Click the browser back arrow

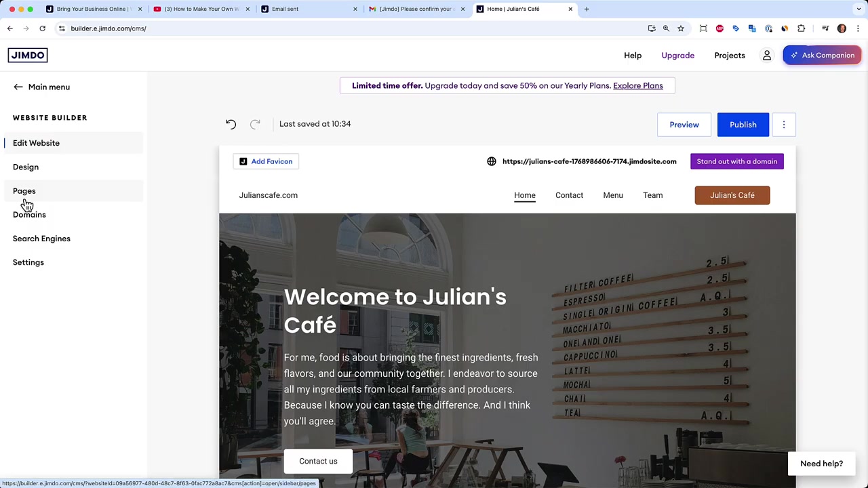click(x=10, y=28)
